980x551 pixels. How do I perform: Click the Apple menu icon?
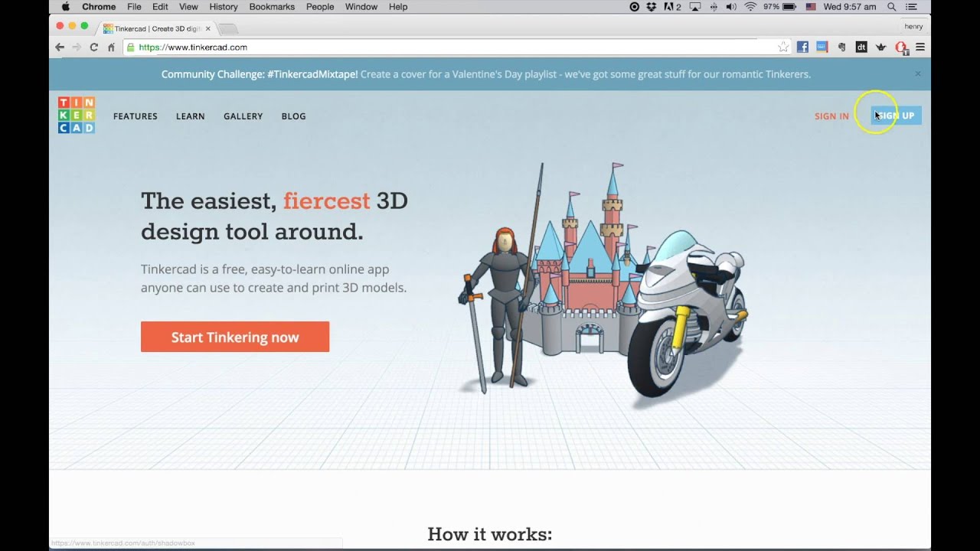tap(66, 7)
